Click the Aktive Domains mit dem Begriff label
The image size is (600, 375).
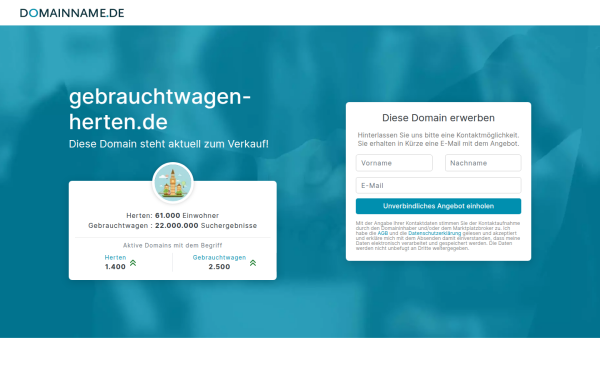(173, 245)
